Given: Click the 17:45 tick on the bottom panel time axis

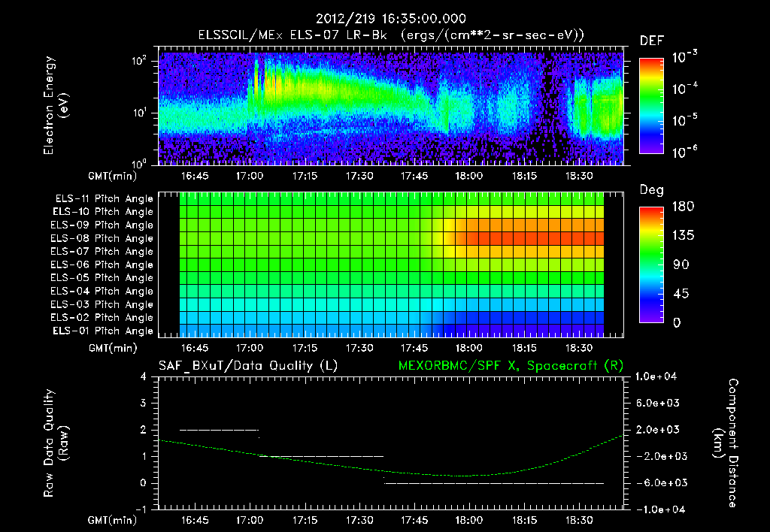Looking at the screenshot, I should pyautogui.click(x=414, y=520).
